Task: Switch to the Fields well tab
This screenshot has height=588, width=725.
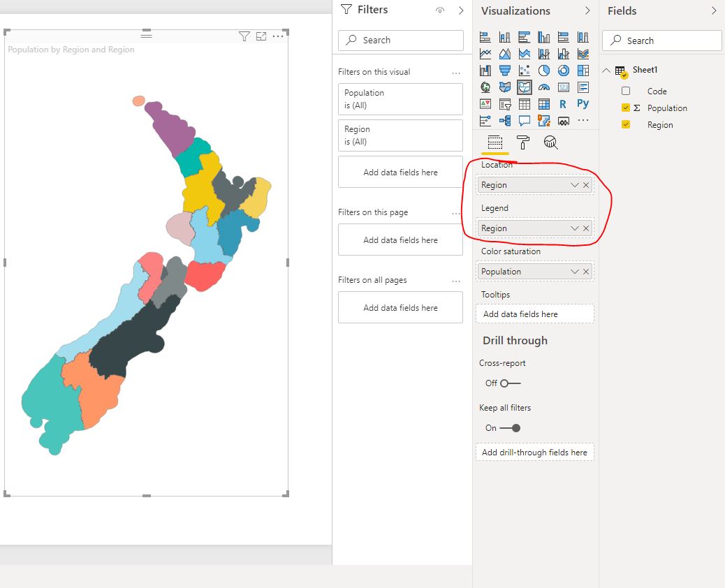Action: point(495,142)
